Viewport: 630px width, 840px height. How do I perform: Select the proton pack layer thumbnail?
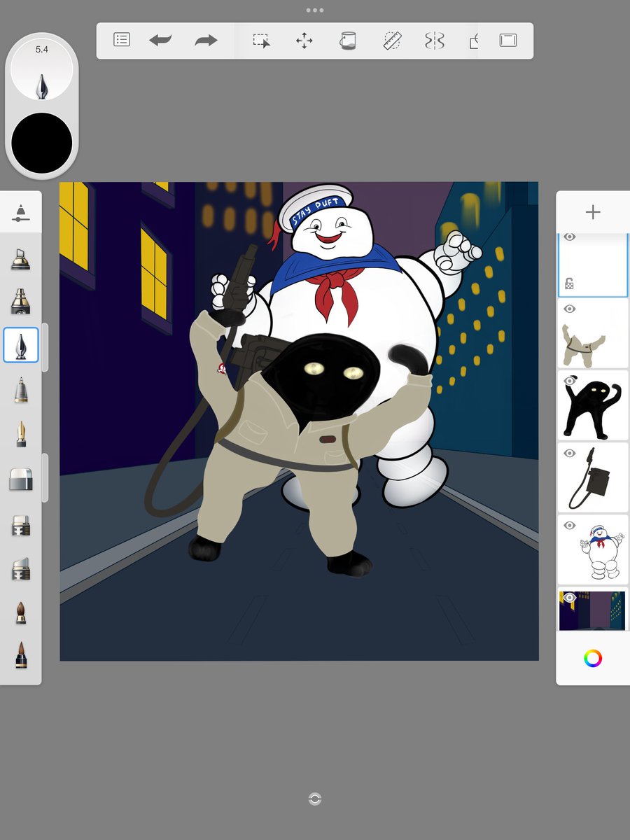(593, 478)
